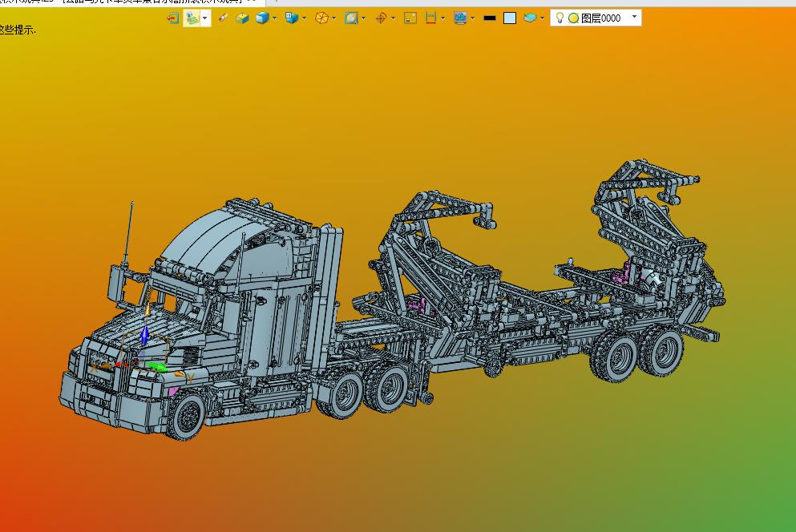
Task: Activate the highlighted selection filter tool
Action: pyautogui.click(x=192, y=18)
